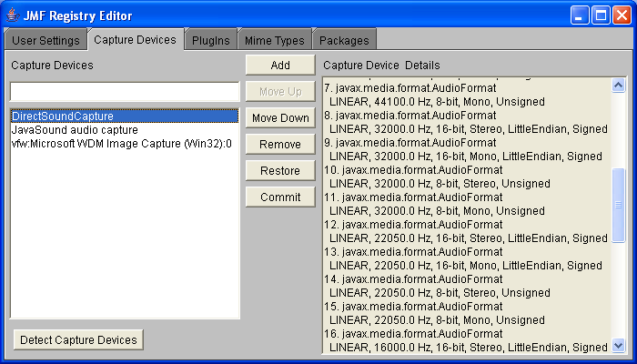Click '22050.0 Hz, 8-bit, Mono, Unsigned' line
This screenshot has width=637, height=364.
[437, 320]
